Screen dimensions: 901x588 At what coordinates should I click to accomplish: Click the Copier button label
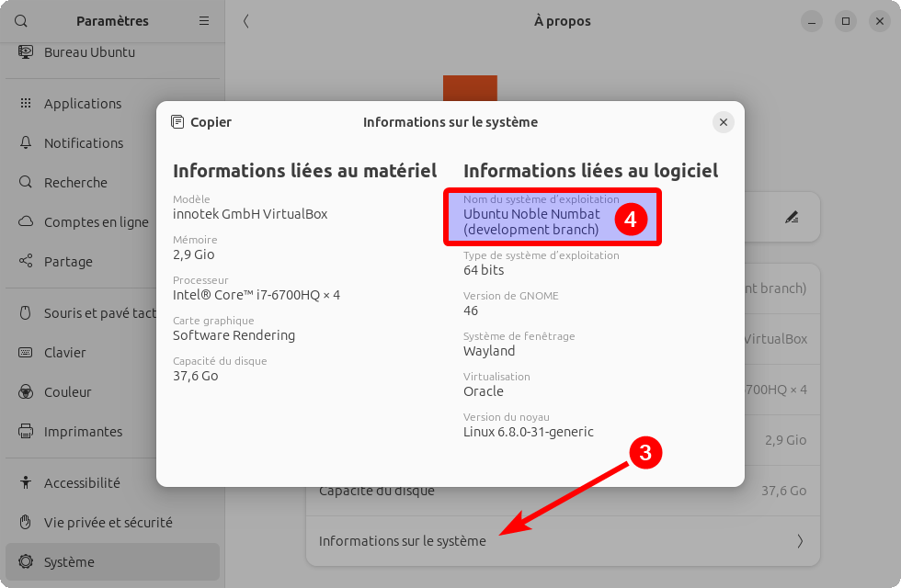[211, 122]
